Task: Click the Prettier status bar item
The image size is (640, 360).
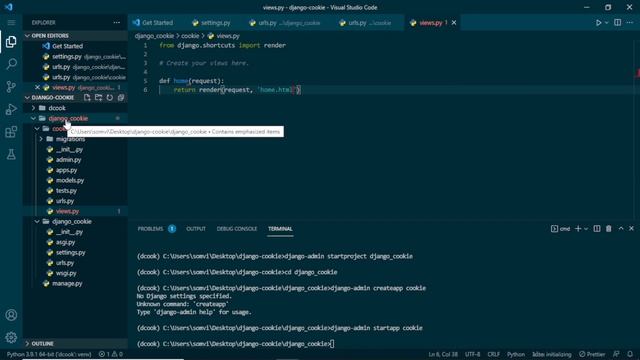Action: point(592,354)
